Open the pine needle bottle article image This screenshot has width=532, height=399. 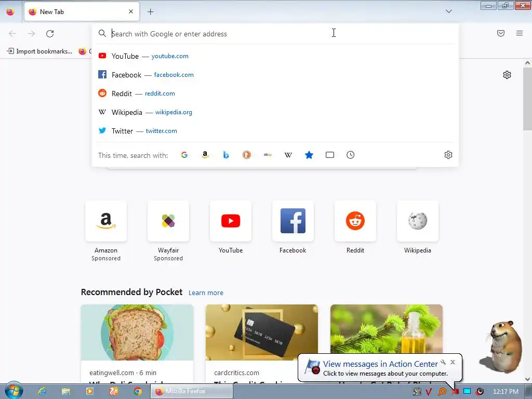387,328
